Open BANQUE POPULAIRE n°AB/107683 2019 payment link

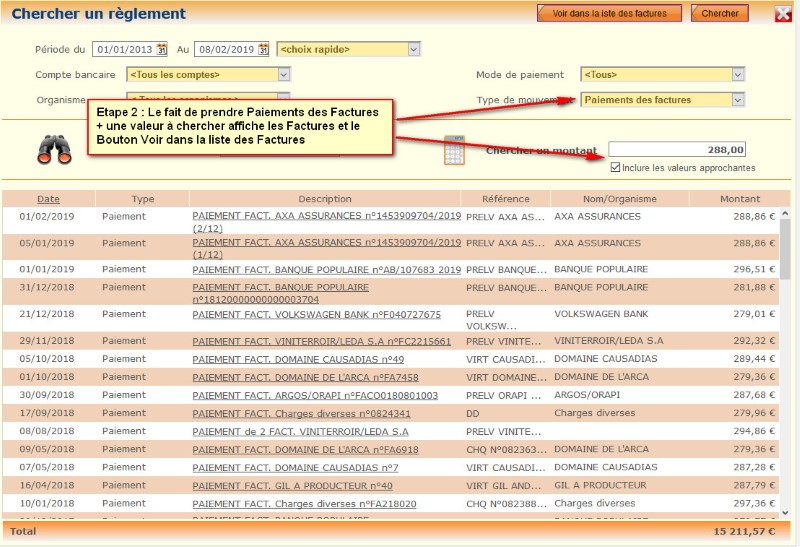(x=327, y=269)
